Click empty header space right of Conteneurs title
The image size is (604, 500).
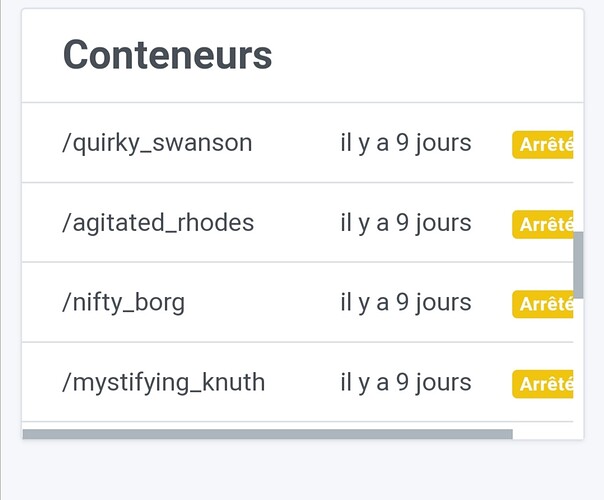point(430,55)
